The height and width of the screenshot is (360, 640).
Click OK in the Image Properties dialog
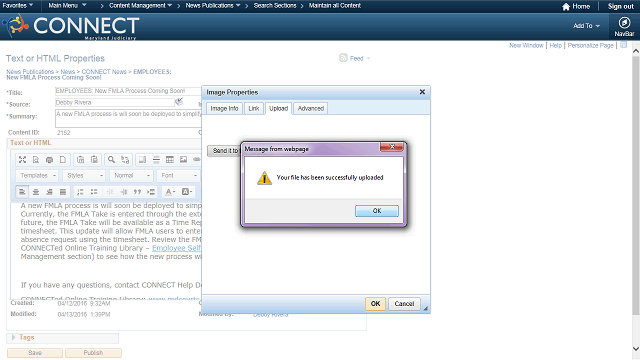pyautogui.click(x=376, y=304)
